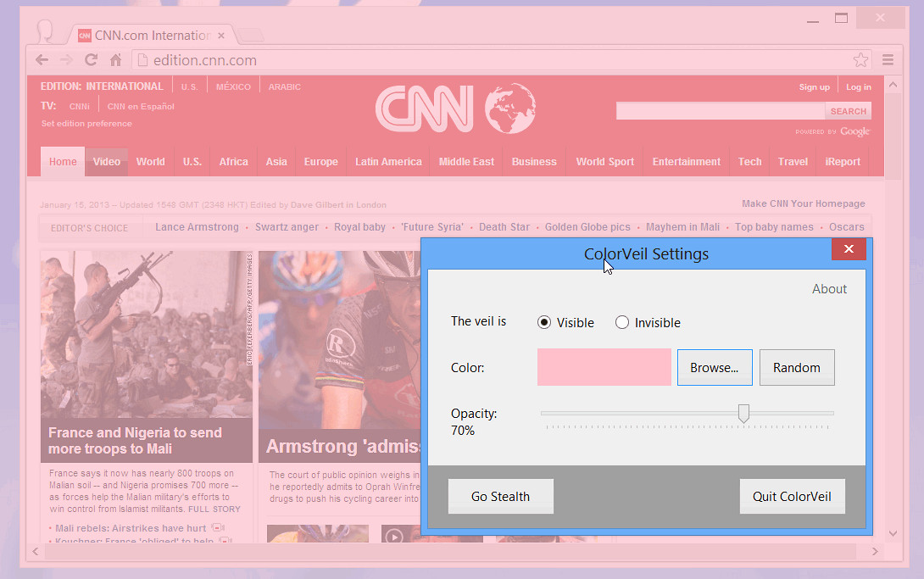The width and height of the screenshot is (924, 579).
Task: Open the Home tab on CNN
Action: (x=63, y=161)
